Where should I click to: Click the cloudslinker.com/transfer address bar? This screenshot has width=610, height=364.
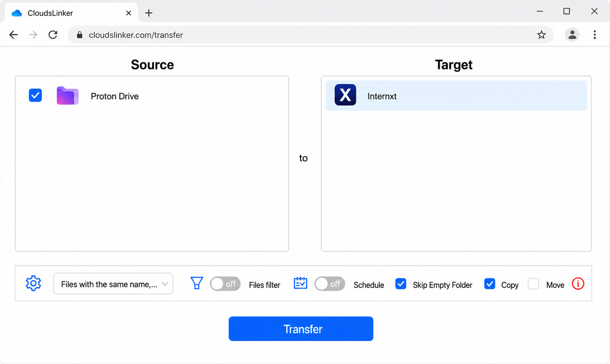tap(310, 35)
